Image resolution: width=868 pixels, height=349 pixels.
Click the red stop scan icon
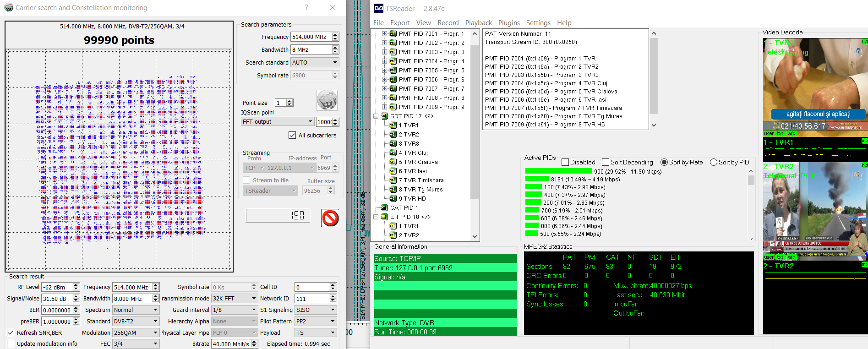click(x=330, y=218)
